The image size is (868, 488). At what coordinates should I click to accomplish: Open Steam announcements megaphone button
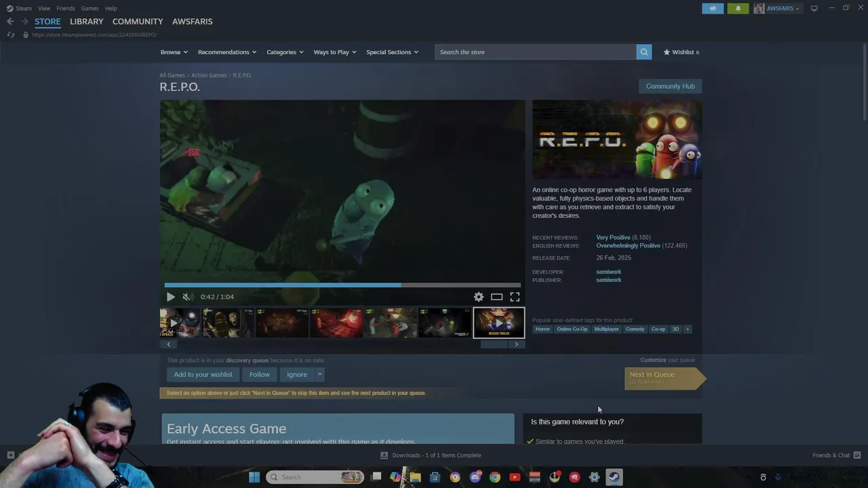[x=713, y=8]
